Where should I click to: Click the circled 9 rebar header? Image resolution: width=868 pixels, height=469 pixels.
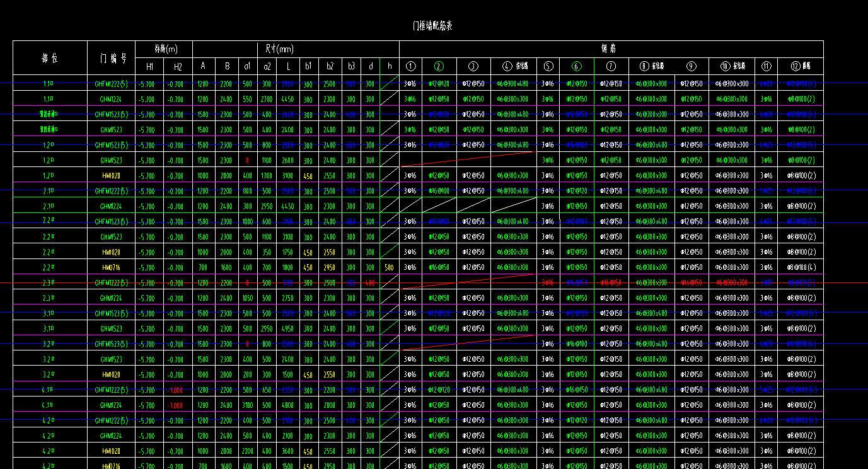(x=692, y=66)
